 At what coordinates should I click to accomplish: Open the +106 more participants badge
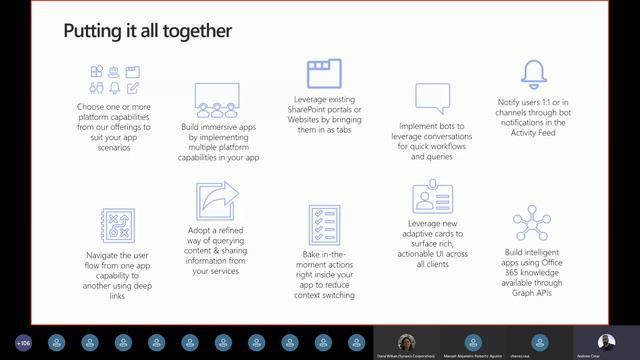click(x=23, y=343)
